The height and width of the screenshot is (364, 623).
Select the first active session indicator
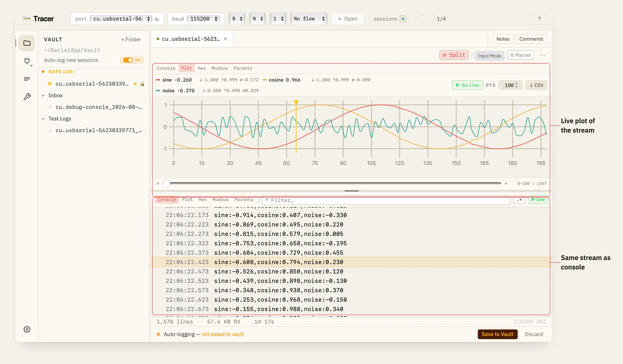point(403,19)
